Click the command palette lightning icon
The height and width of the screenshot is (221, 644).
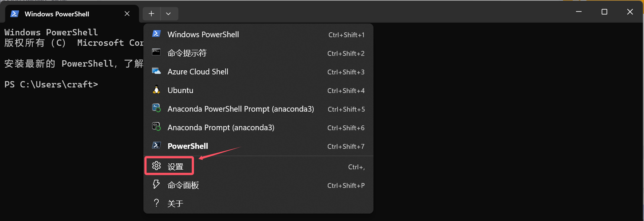click(156, 184)
